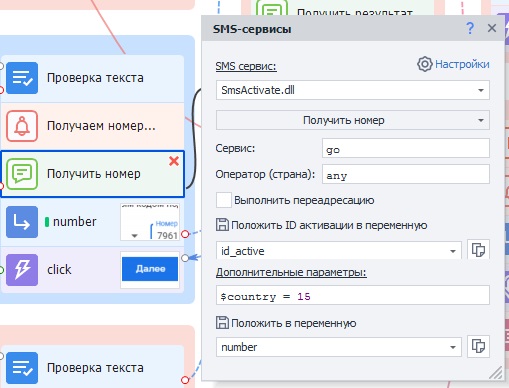The height and width of the screenshot is (388, 509).
Task: Click copy icon next to id_active
Action: click(x=478, y=250)
